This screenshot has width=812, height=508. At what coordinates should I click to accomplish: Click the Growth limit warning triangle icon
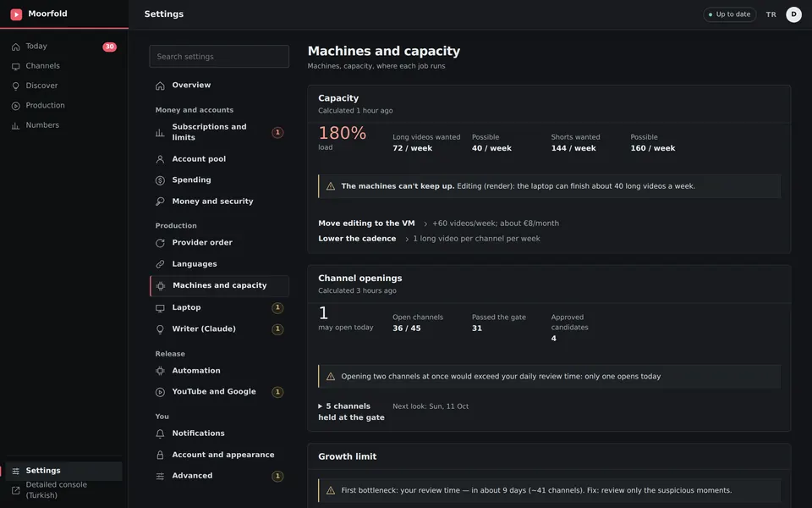click(331, 490)
